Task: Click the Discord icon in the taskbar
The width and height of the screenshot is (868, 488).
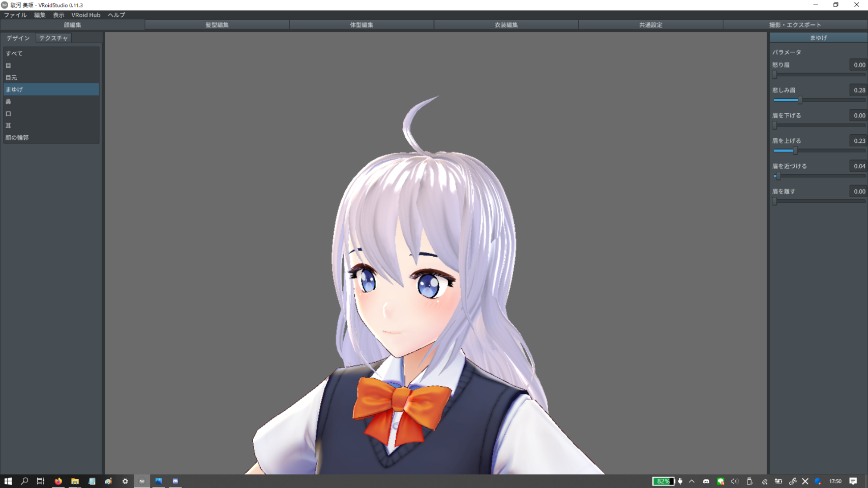Action: [175, 481]
